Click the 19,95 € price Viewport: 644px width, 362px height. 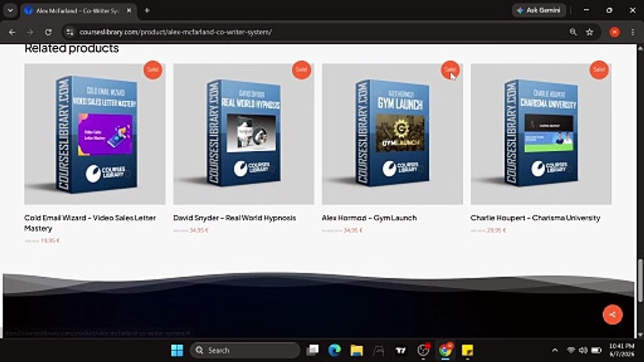coord(50,241)
